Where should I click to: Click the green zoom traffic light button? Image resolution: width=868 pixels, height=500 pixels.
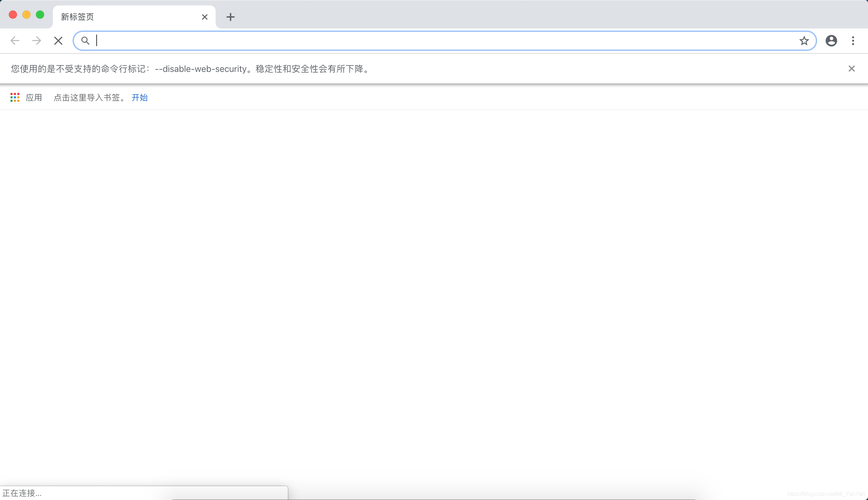pos(40,15)
